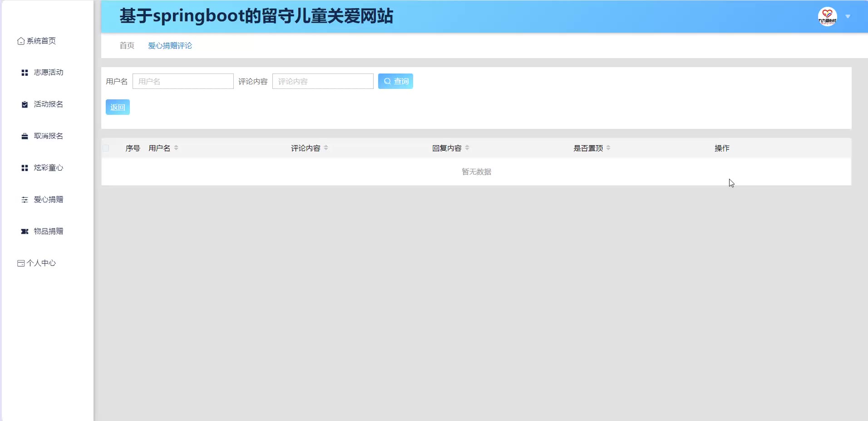868x421 pixels.
Task: Click the grid icon next to 炫彩童心
Action: (25, 168)
